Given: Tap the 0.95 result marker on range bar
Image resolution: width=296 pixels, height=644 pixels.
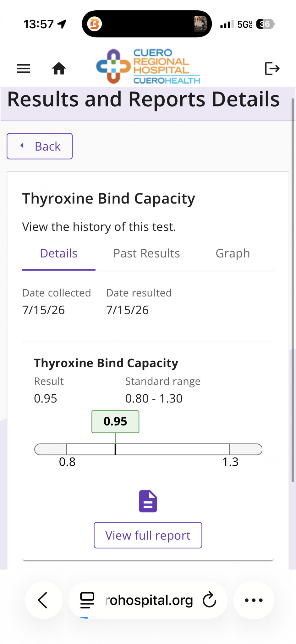Looking at the screenshot, I should 115,449.
